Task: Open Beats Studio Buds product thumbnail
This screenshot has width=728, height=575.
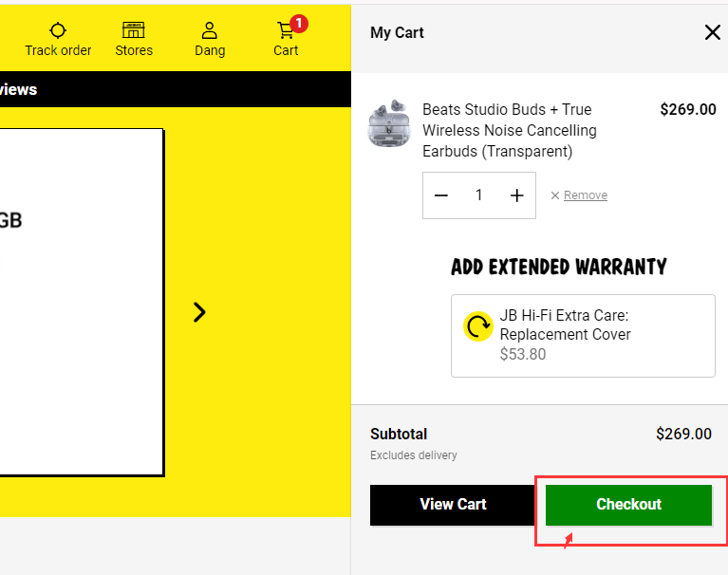Action: [389, 123]
